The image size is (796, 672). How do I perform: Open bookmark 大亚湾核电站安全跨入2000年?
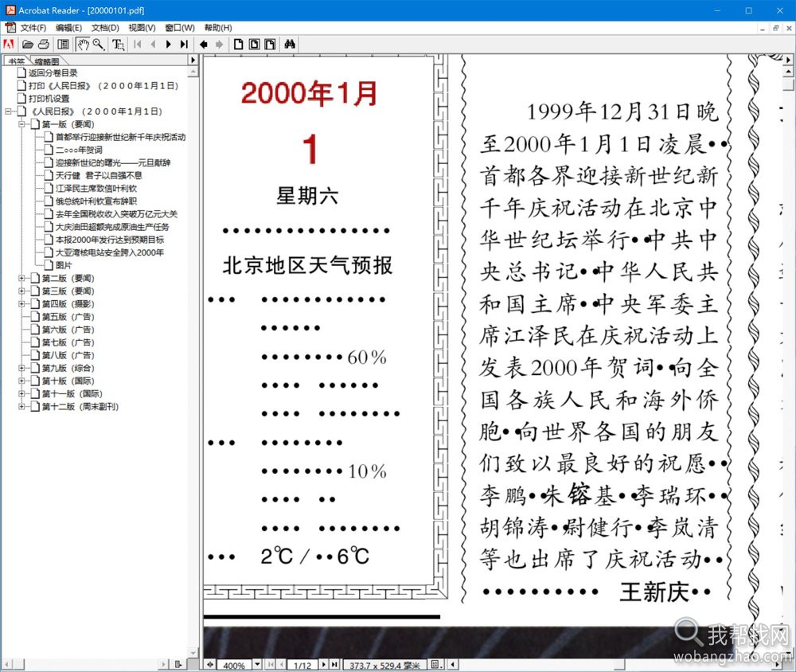(x=110, y=252)
